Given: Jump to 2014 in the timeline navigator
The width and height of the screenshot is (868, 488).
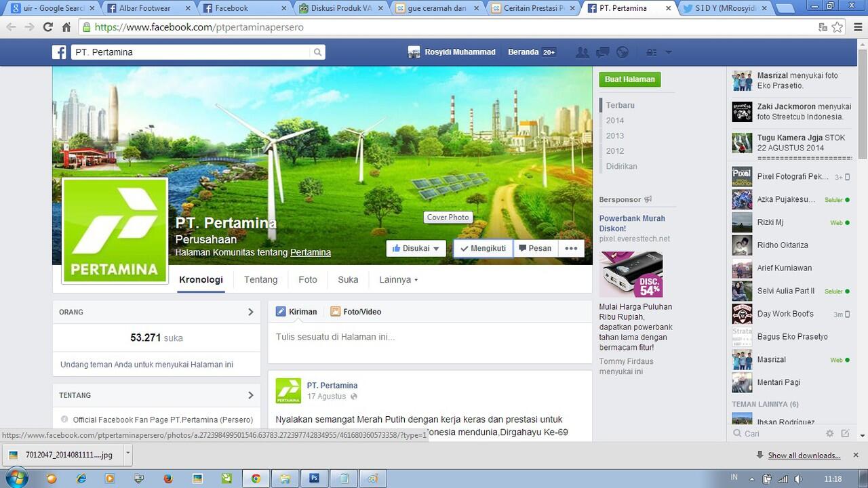Looking at the screenshot, I should click(x=615, y=121).
